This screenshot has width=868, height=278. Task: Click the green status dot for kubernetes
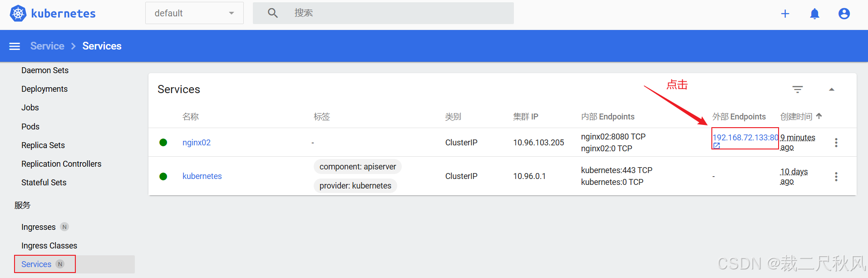[x=163, y=176]
